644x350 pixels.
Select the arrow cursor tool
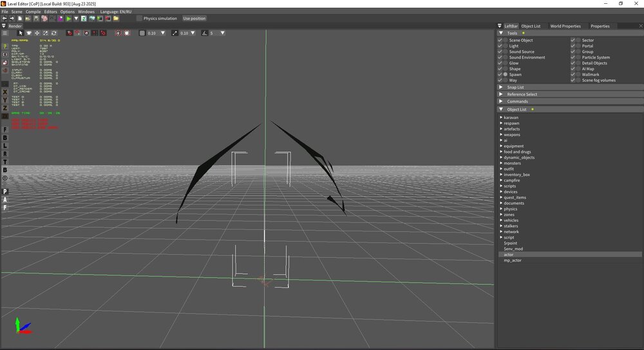20,33
